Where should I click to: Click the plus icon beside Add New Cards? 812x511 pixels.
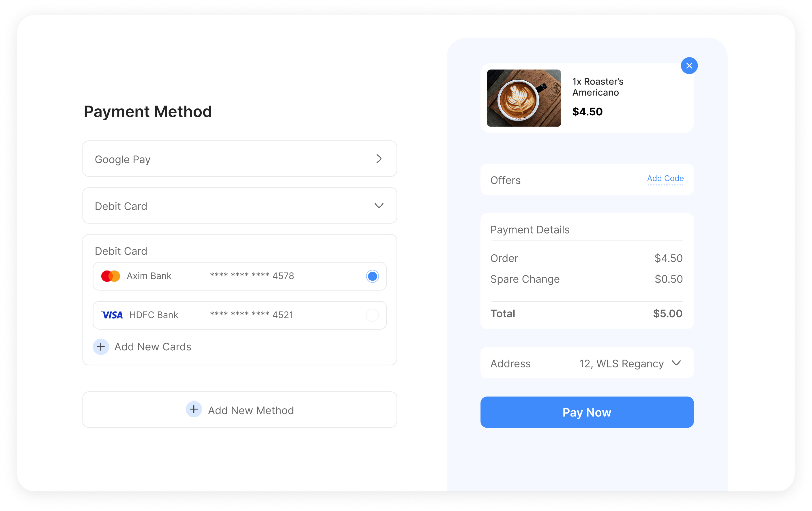pyautogui.click(x=101, y=347)
